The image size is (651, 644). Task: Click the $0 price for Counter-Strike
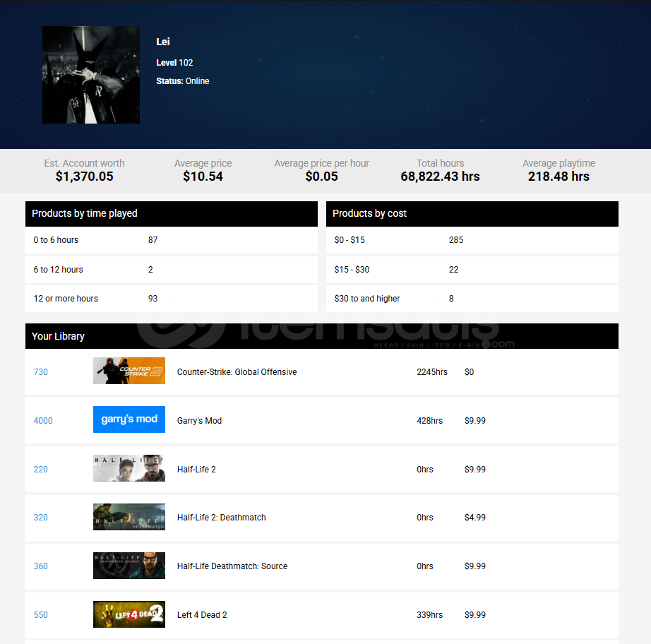pos(469,372)
